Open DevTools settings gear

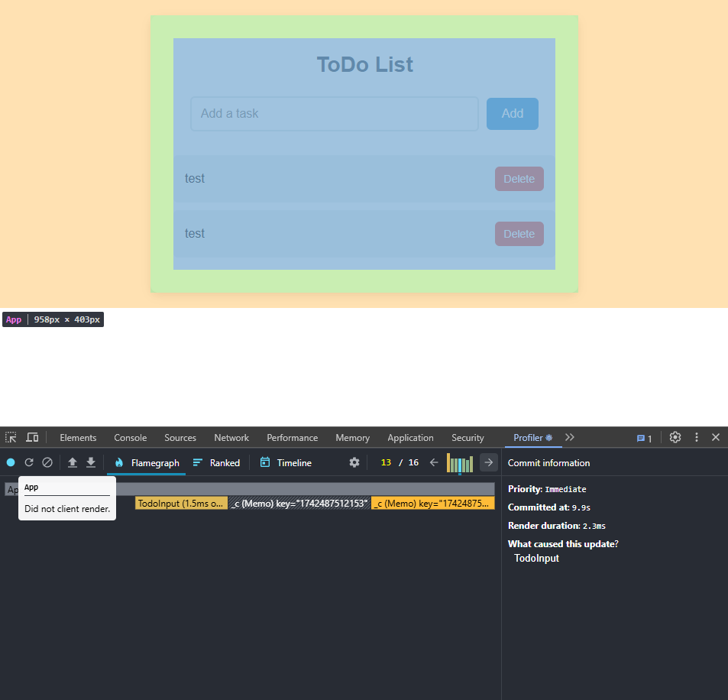[x=675, y=437]
